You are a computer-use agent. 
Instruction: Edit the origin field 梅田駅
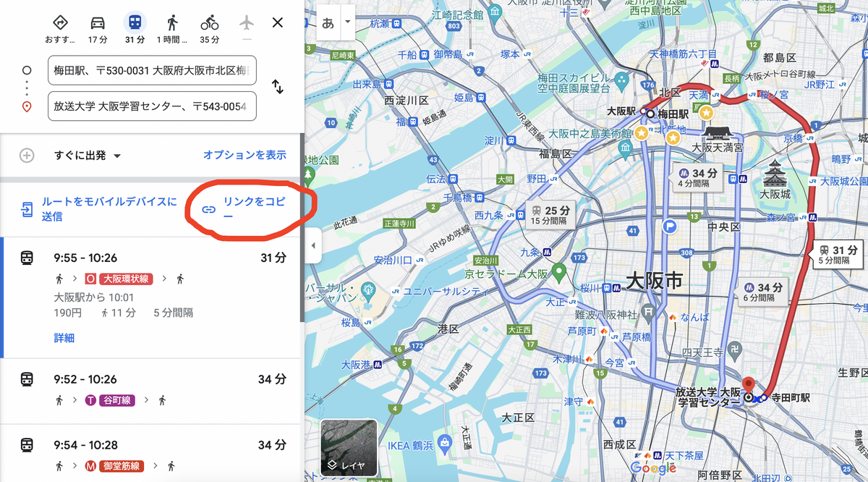[152, 70]
